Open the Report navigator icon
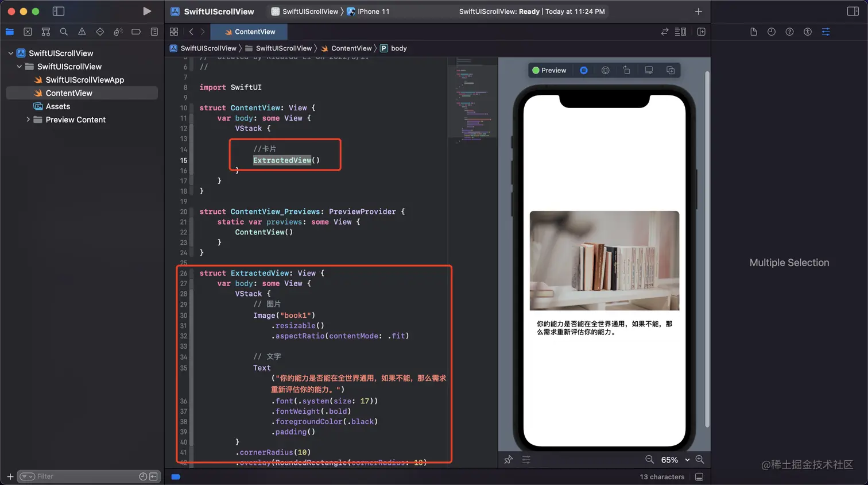This screenshot has width=868, height=485. point(154,32)
